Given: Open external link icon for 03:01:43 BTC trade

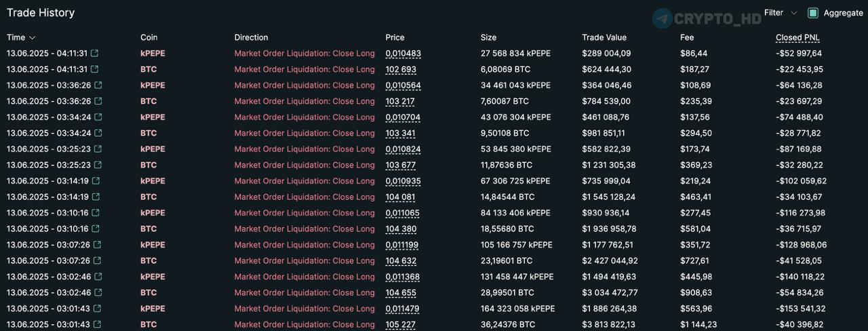Looking at the screenshot, I should [x=96, y=324].
